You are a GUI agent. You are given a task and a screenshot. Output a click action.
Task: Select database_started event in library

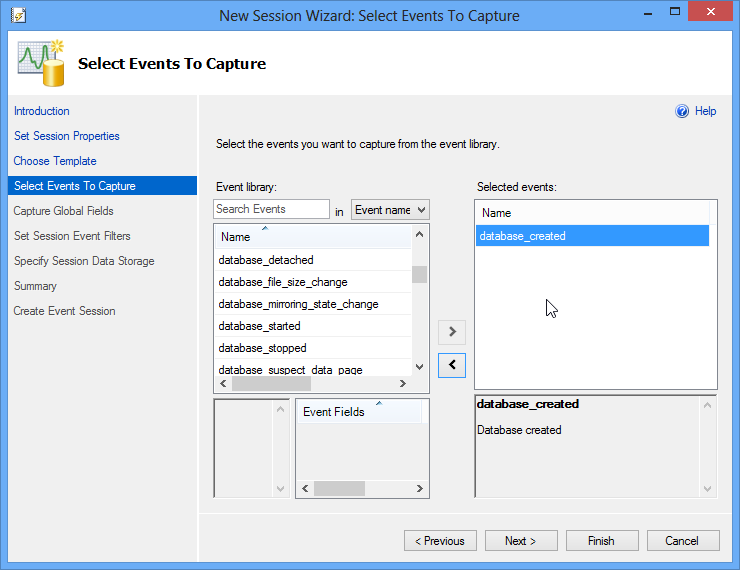[x=260, y=326]
